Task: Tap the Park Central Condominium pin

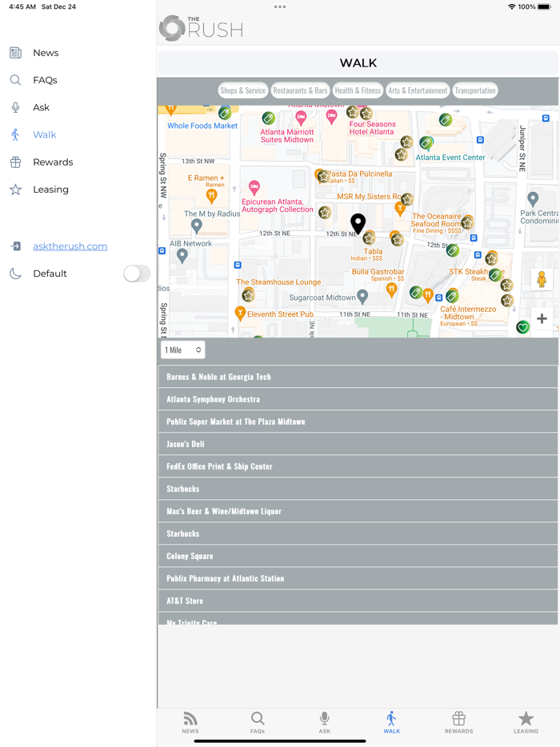Action: [x=533, y=198]
